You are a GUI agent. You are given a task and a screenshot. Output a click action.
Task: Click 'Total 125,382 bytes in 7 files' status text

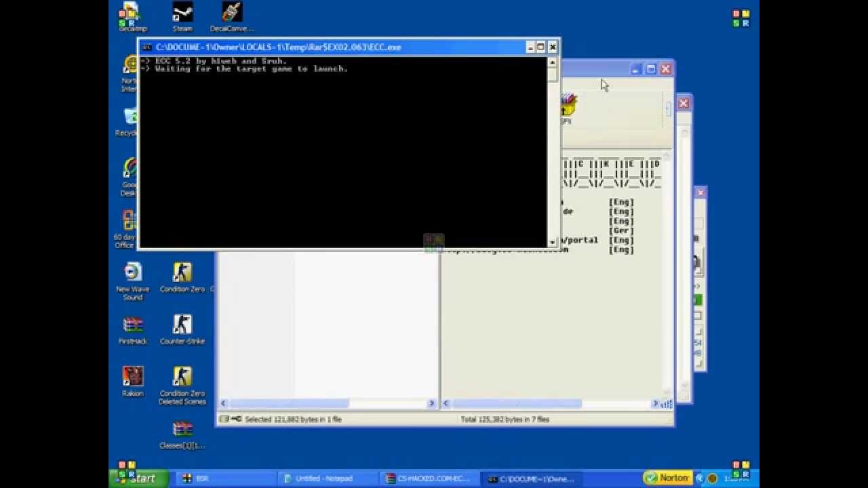point(505,420)
